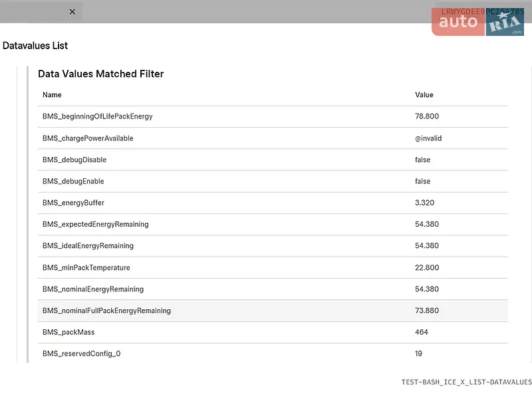Close the tab with the X icon
This screenshot has height=399, width=532.
point(72,11)
